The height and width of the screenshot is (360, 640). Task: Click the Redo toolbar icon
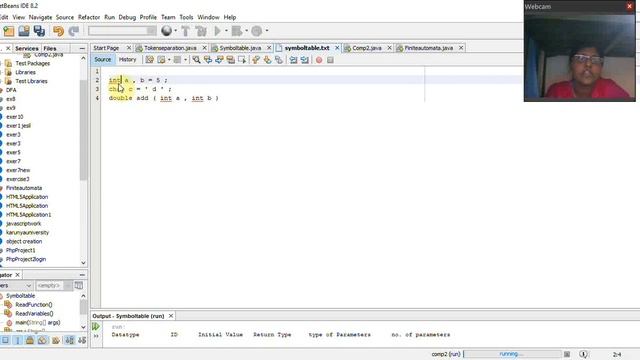pyautogui.click(x=74, y=31)
